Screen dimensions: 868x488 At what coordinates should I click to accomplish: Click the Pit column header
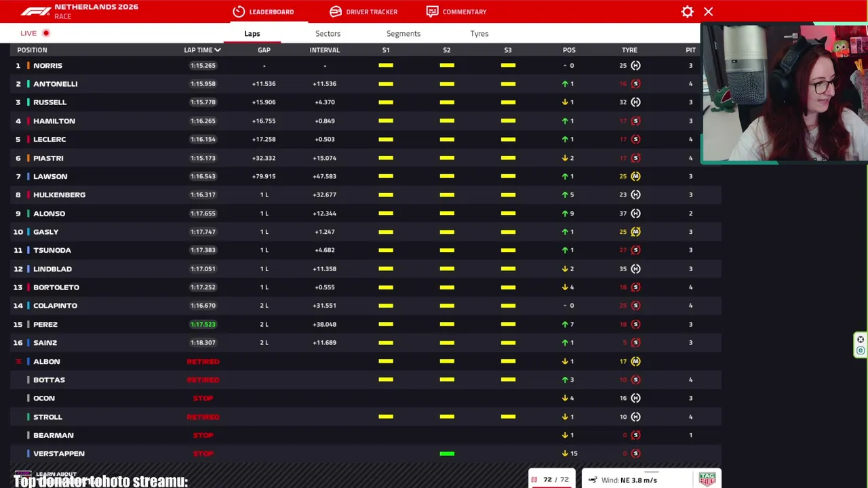point(690,50)
